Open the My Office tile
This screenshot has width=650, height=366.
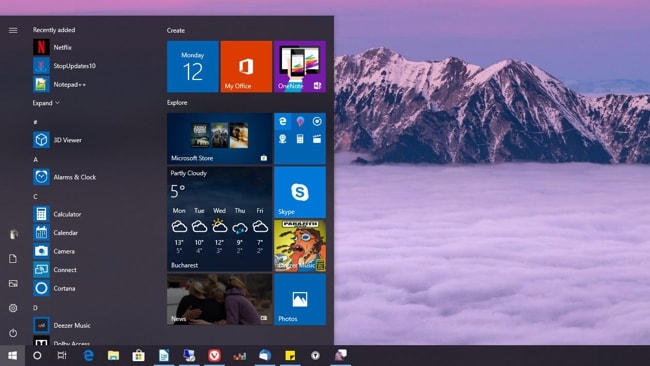[246, 66]
